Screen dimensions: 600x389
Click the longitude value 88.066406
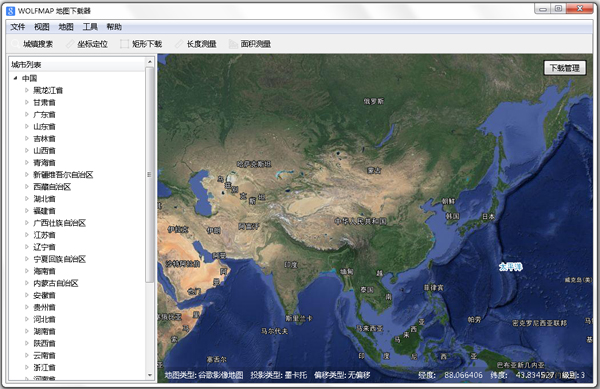(x=463, y=375)
